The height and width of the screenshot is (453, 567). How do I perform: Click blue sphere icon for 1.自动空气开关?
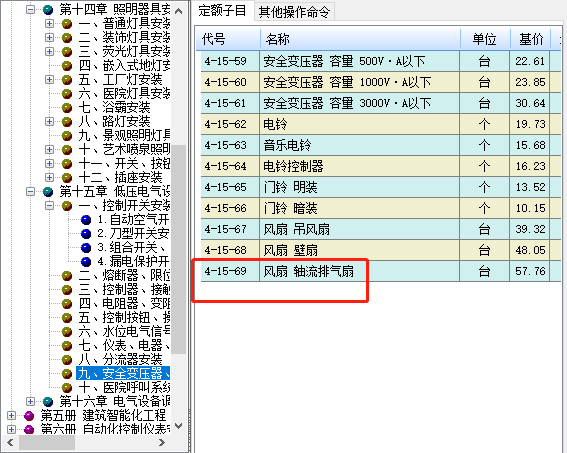tap(86, 220)
